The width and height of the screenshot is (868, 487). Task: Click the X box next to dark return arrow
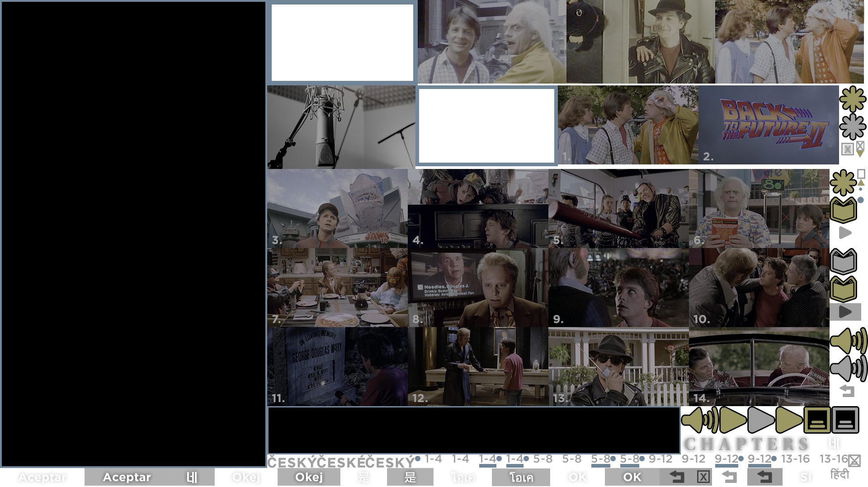coord(703,477)
